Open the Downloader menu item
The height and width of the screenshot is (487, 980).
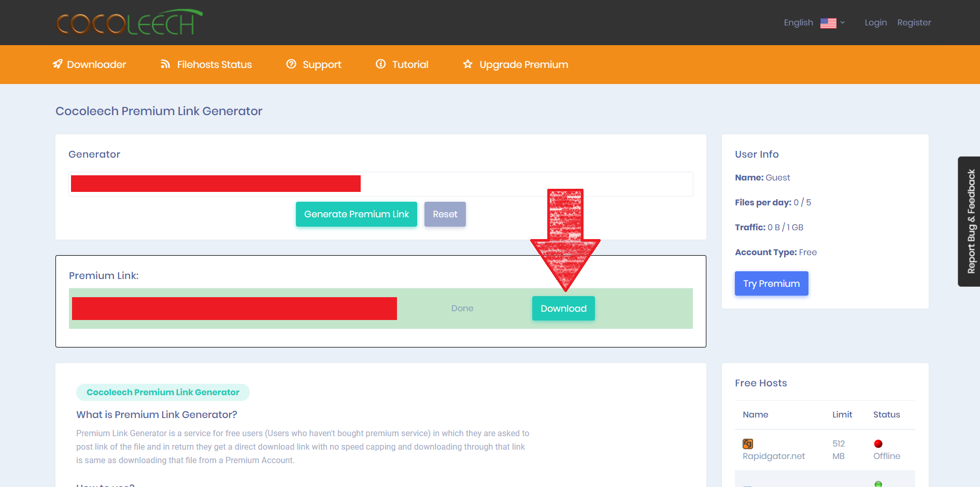coord(89,64)
